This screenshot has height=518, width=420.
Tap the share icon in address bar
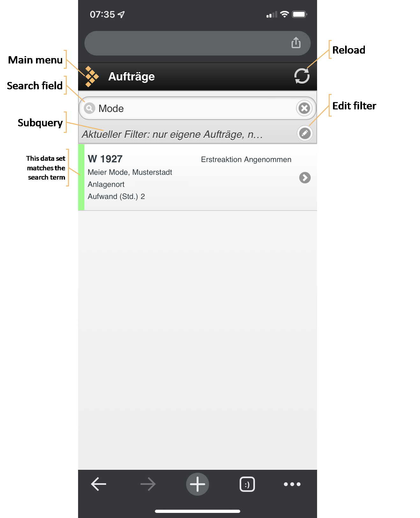296,43
